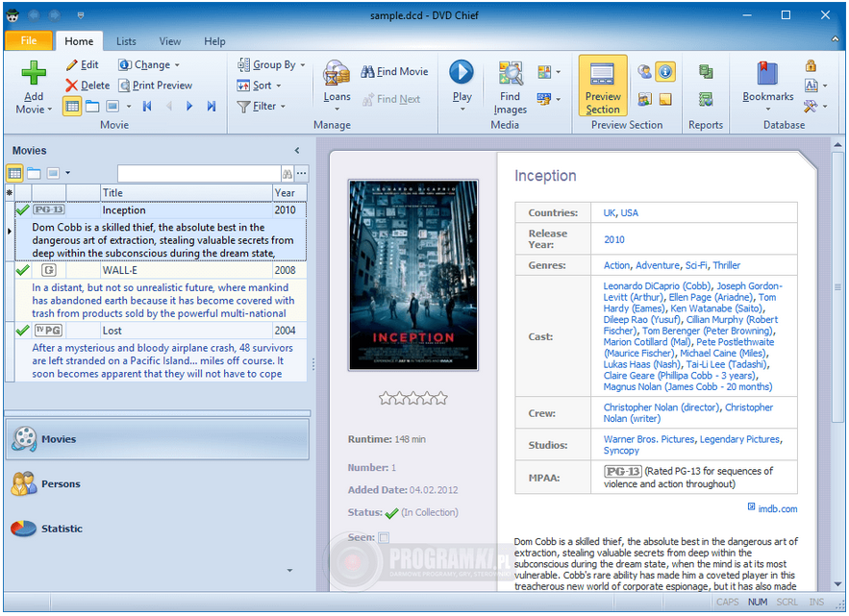Toggle the yellow notes preview icon
Screen dimensions: 849x616
[x=665, y=99]
